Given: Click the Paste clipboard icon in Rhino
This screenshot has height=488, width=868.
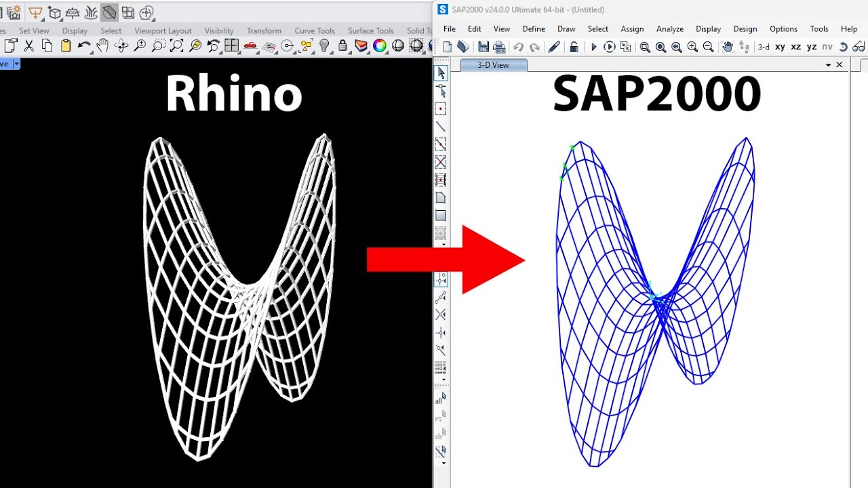Looking at the screenshot, I should (66, 46).
